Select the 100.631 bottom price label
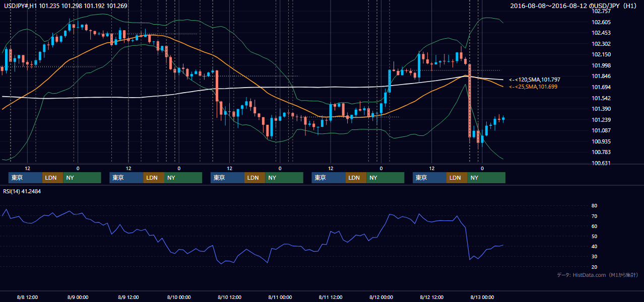The image size is (644, 302). [601, 163]
